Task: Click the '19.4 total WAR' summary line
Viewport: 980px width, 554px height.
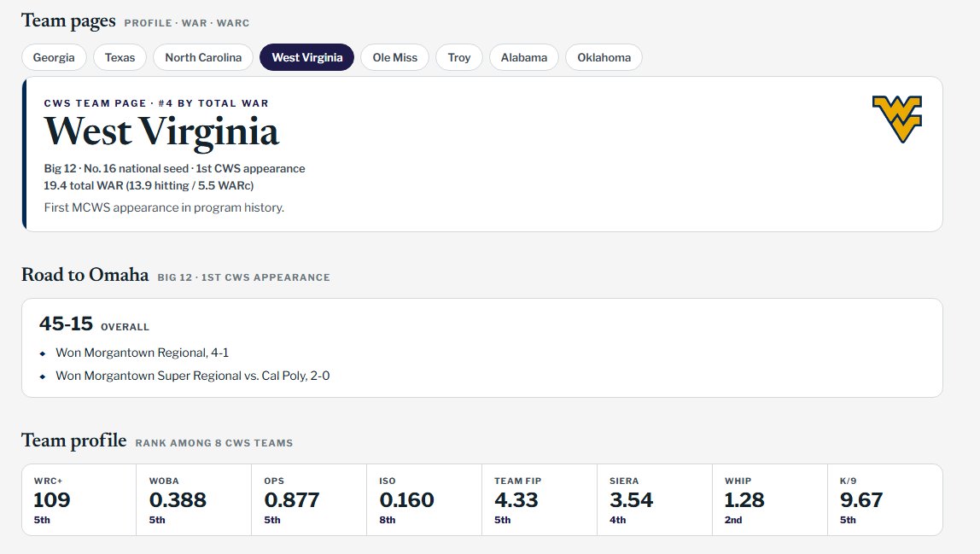Action: coord(149,186)
